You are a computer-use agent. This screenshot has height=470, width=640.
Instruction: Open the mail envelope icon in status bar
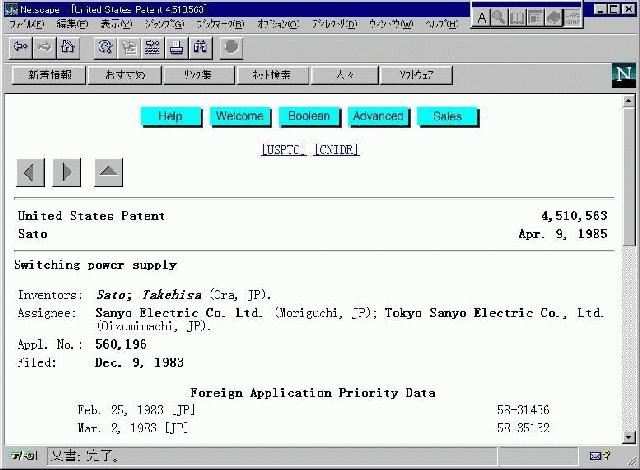pyautogui.click(x=597, y=456)
